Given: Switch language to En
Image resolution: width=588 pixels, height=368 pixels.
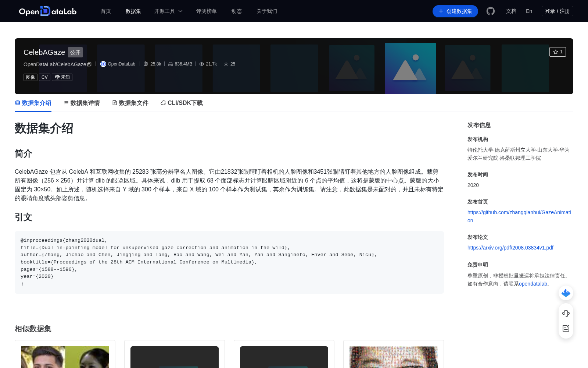Looking at the screenshot, I should [x=529, y=11].
